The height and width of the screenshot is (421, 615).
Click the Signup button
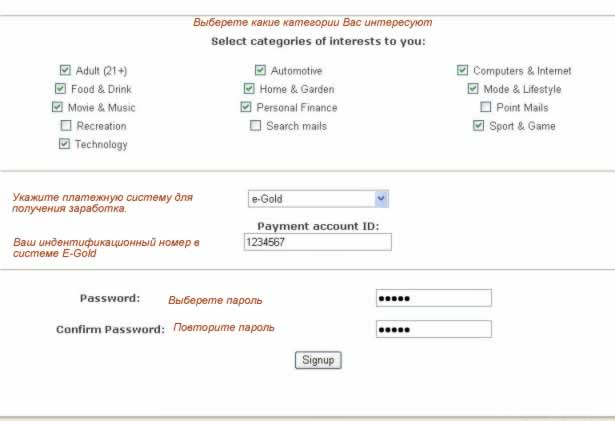click(318, 360)
